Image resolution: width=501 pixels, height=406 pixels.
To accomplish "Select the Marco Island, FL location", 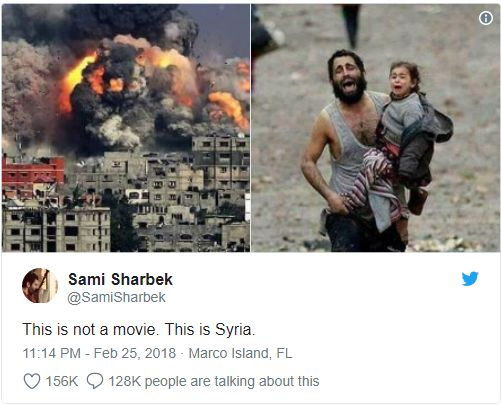I will click(240, 353).
